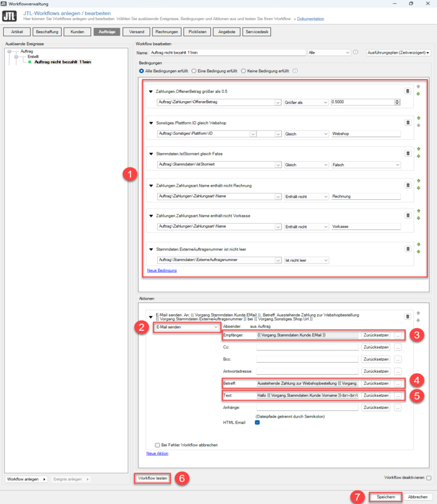437x504 pixels.
Task: Tick the Workflow deaktivieren checkbox
Action: [x=429, y=478]
